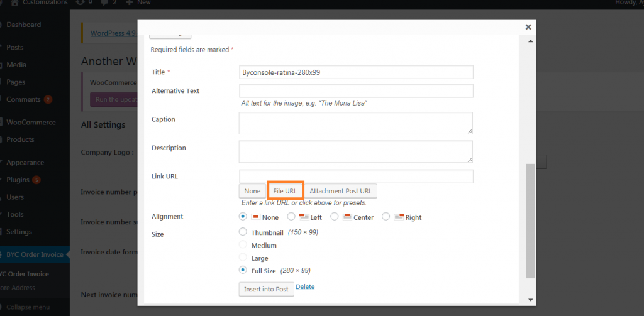Open the comments bubble icon in admin bar

103,3
